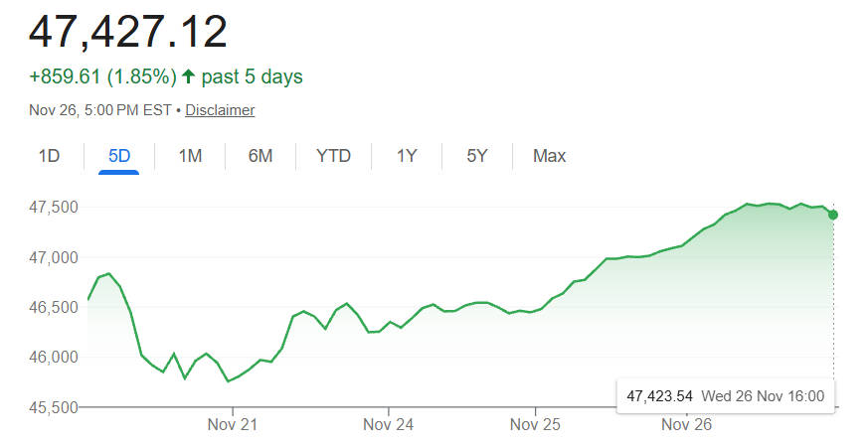Click the 47,427.12 price heading
Viewport: 868px width, 446px height.
(128, 32)
